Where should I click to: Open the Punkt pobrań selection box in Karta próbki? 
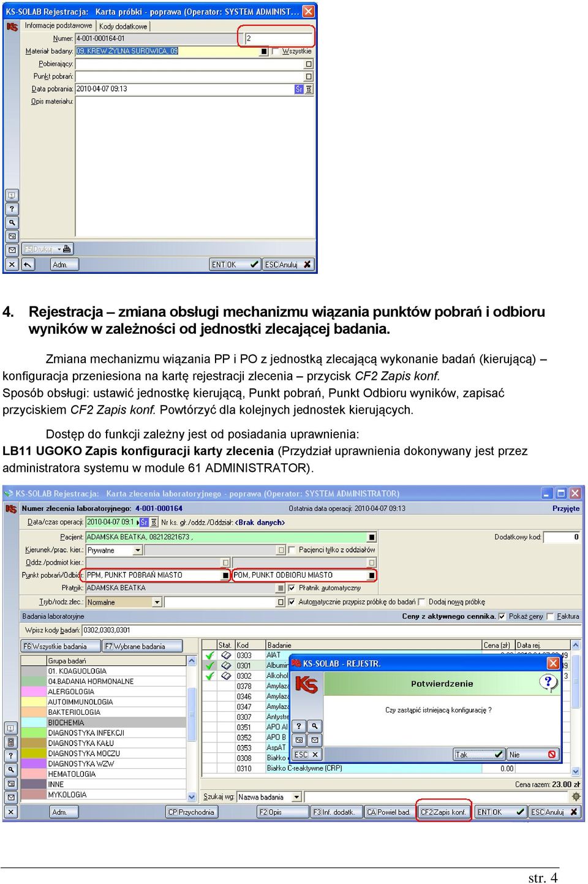tap(309, 77)
